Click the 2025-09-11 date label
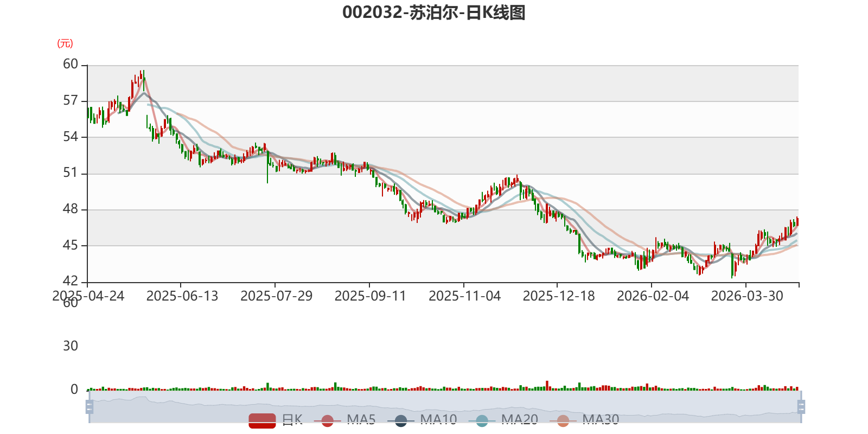This screenshot has height=434, width=868. point(371,296)
